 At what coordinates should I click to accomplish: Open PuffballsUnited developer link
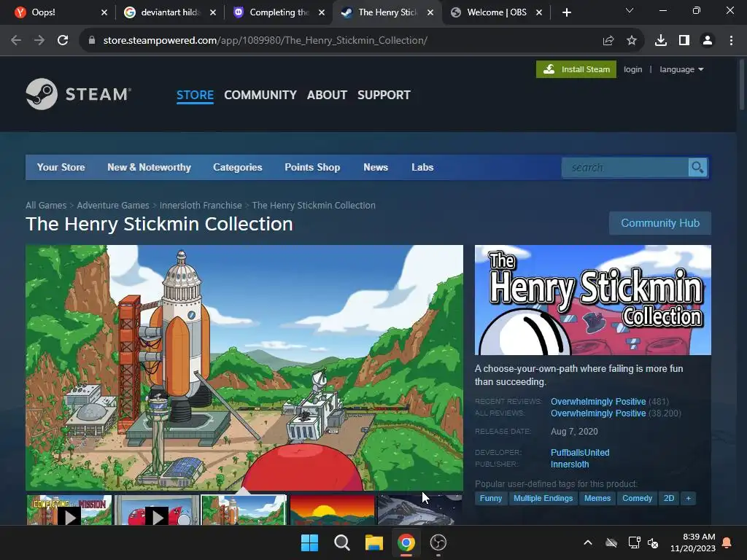click(x=580, y=452)
